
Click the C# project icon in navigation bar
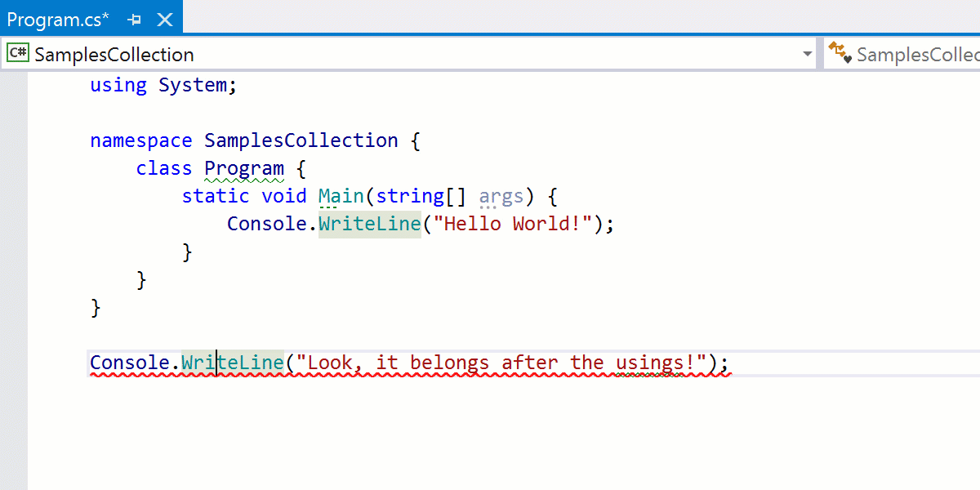[x=17, y=54]
